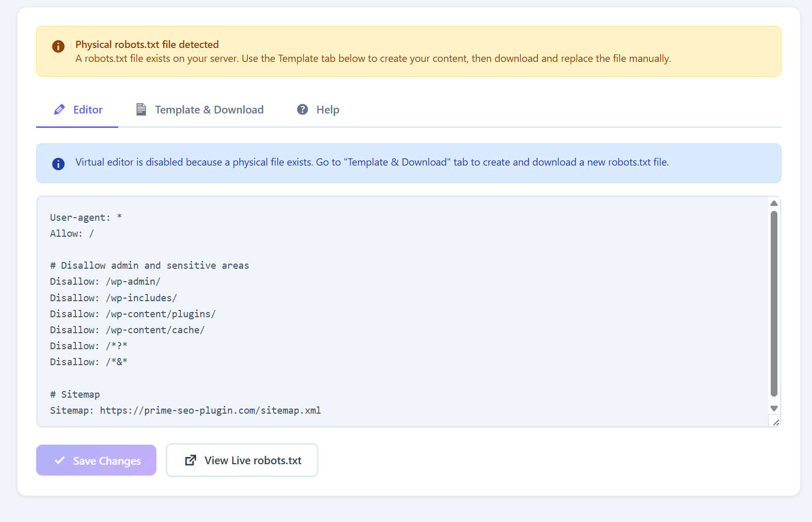This screenshot has width=812, height=522.
Task: Click the document icon beside Template & Download
Action: pyautogui.click(x=141, y=109)
